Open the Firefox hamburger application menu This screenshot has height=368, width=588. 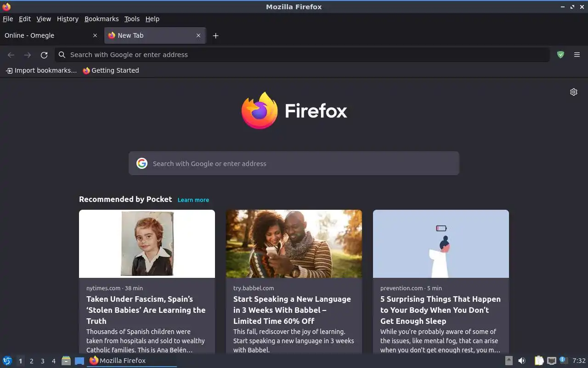click(577, 55)
